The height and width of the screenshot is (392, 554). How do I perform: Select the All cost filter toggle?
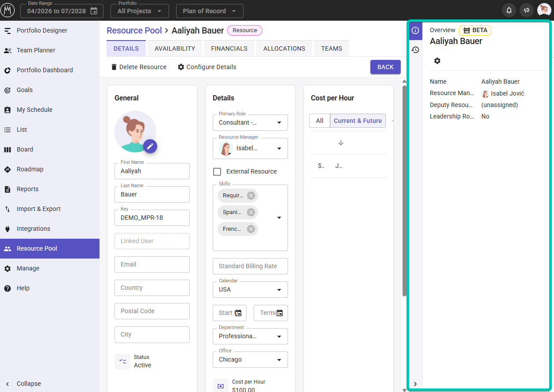(x=320, y=121)
